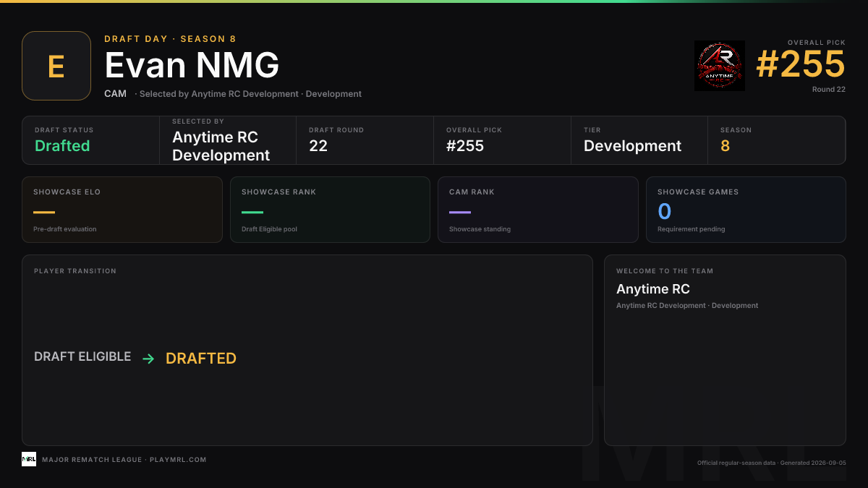
Task: Click the Showcase standing caption
Action: [x=480, y=229]
